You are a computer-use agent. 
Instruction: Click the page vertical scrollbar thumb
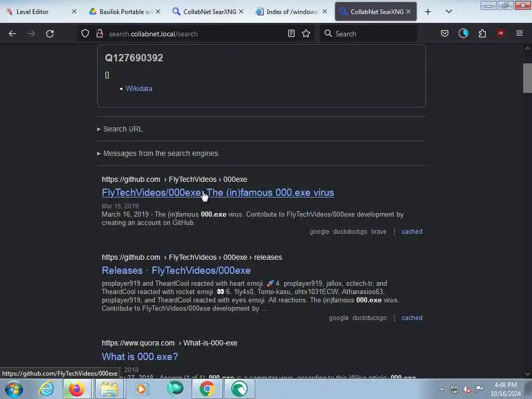(527, 78)
